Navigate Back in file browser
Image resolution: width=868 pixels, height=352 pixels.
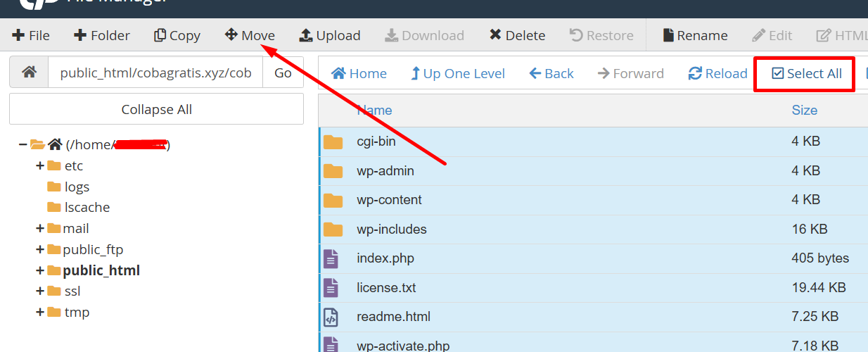tap(551, 73)
